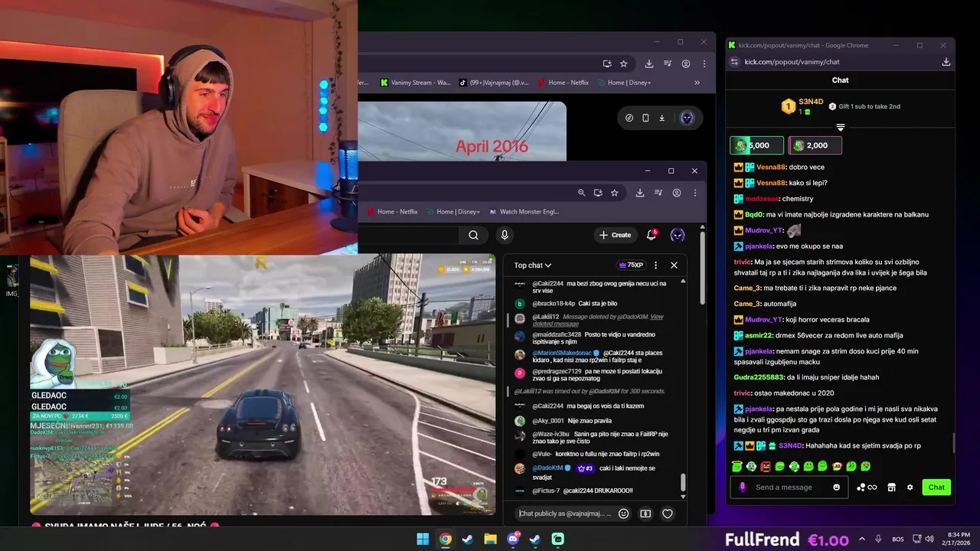Image resolution: width=980 pixels, height=551 pixels.
Task: Click the green Chat send button
Action: coord(936,487)
